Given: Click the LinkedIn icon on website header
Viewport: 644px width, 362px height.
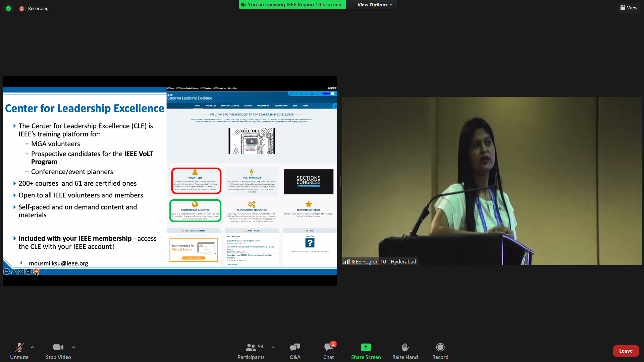Looking at the screenshot, I should [x=307, y=94].
